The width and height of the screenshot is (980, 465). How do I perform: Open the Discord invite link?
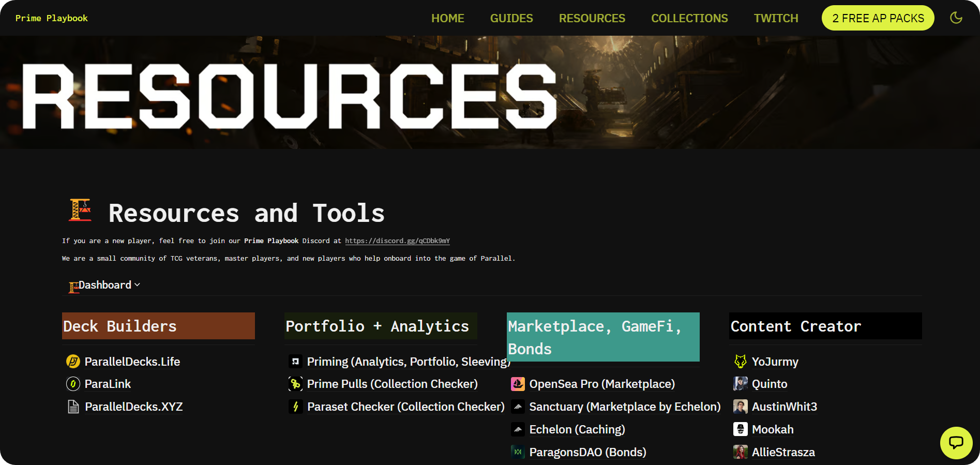pos(397,241)
